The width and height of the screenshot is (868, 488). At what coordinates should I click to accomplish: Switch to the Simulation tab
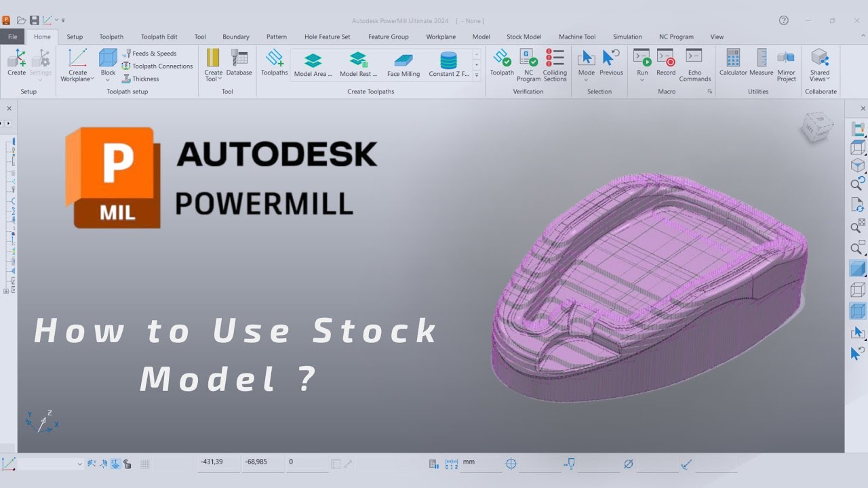[627, 37]
